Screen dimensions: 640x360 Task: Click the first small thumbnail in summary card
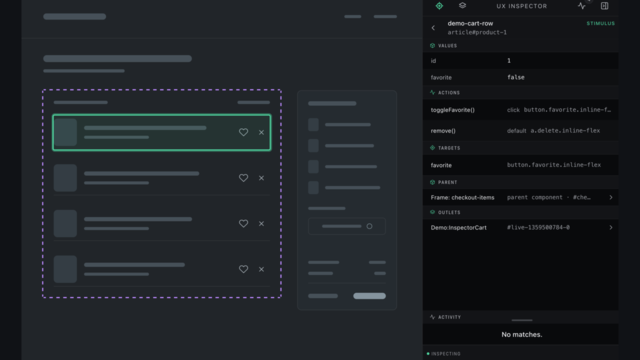(313, 124)
